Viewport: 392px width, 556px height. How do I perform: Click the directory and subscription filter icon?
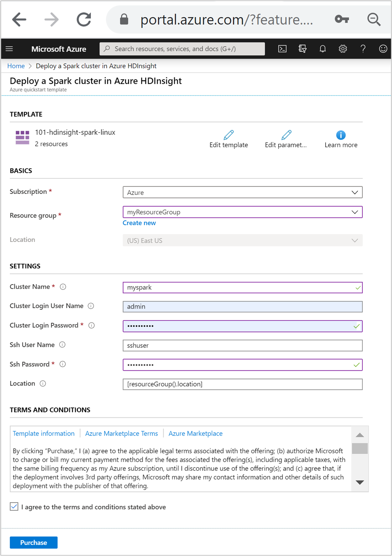pos(302,49)
